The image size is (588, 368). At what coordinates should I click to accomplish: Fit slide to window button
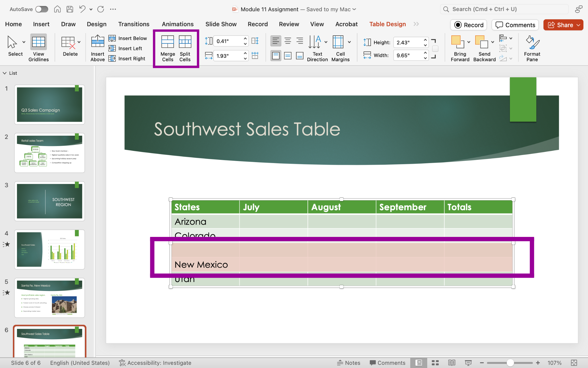[574, 363]
